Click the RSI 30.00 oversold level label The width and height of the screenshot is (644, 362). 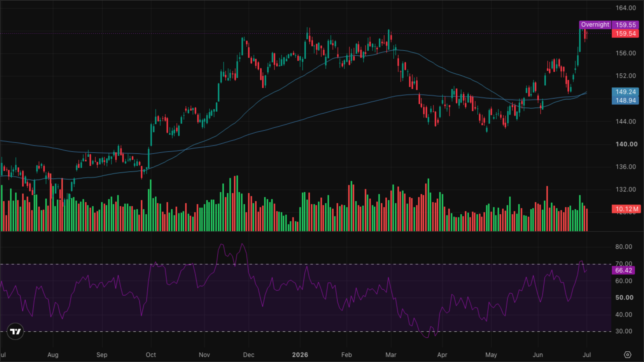point(624,331)
